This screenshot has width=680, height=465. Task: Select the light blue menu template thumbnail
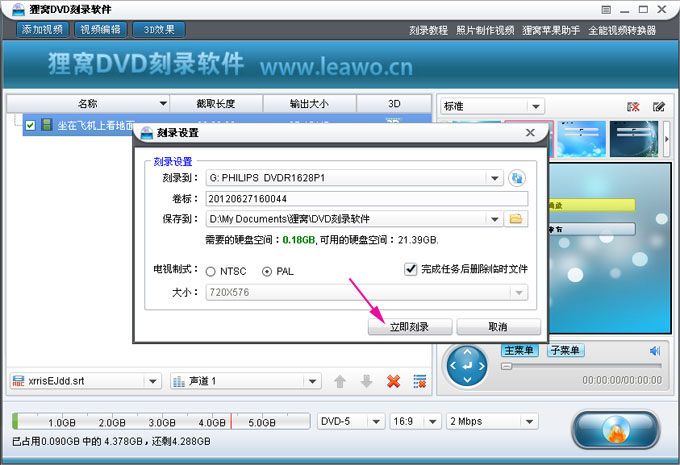click(x=581, y=139)
